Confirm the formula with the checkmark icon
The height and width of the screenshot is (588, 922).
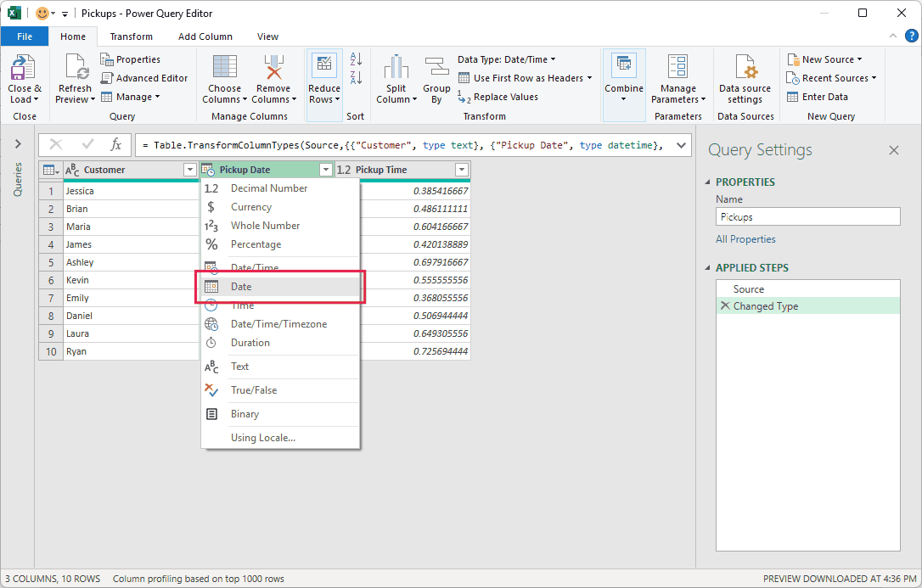coord(88,144)
